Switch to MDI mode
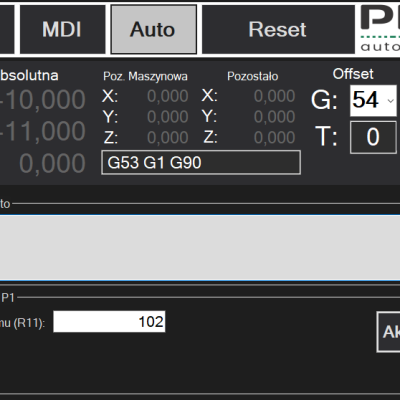The width and height of the screenshot is (400, 400). tap(63, 29)
